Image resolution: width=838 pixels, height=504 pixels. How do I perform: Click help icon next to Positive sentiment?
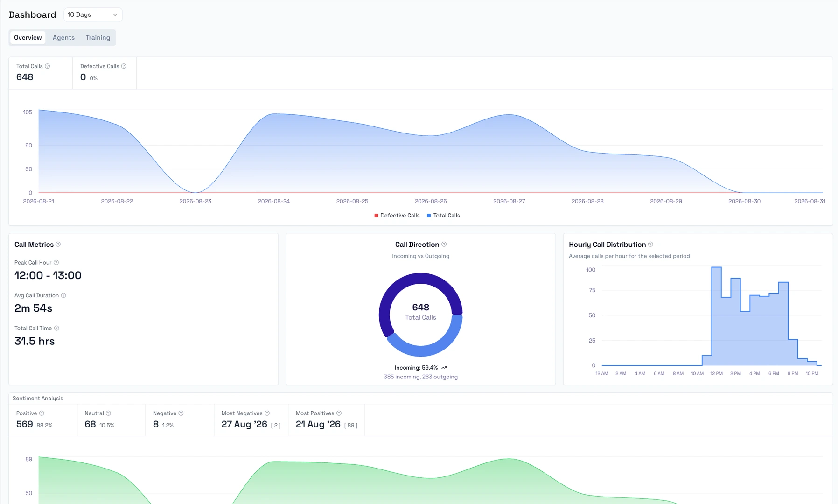tap(42, 413)
